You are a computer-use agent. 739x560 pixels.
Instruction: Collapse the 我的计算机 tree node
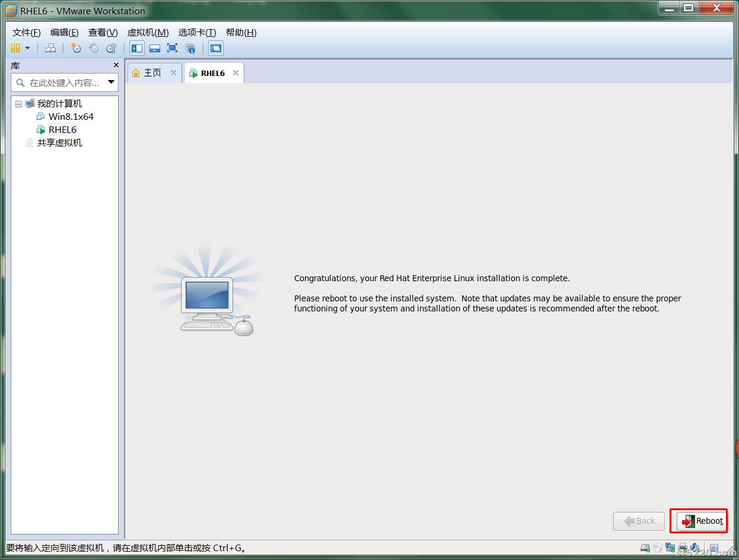[18, 104]
